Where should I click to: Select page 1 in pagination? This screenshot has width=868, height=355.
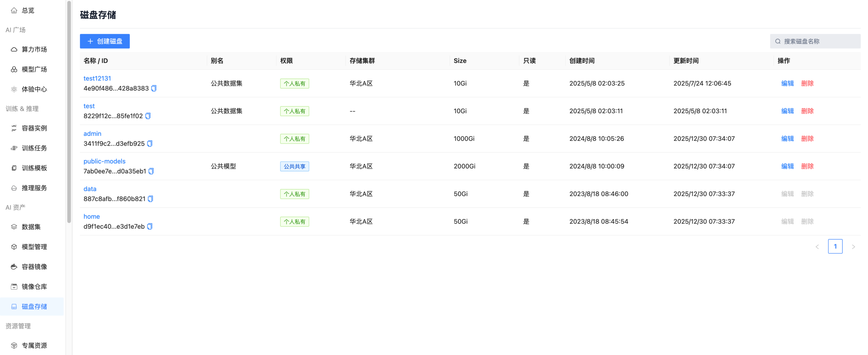pos(835,247)
